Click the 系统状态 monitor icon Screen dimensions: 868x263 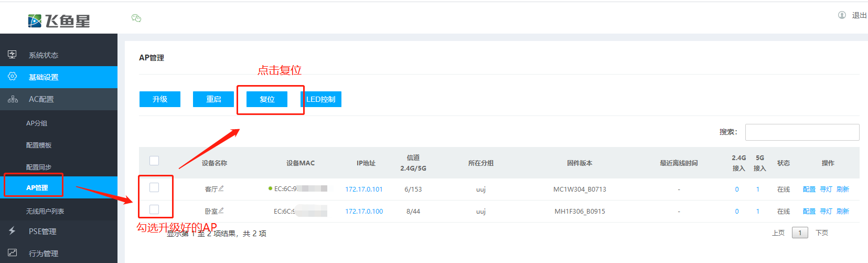tap(12, 55)
